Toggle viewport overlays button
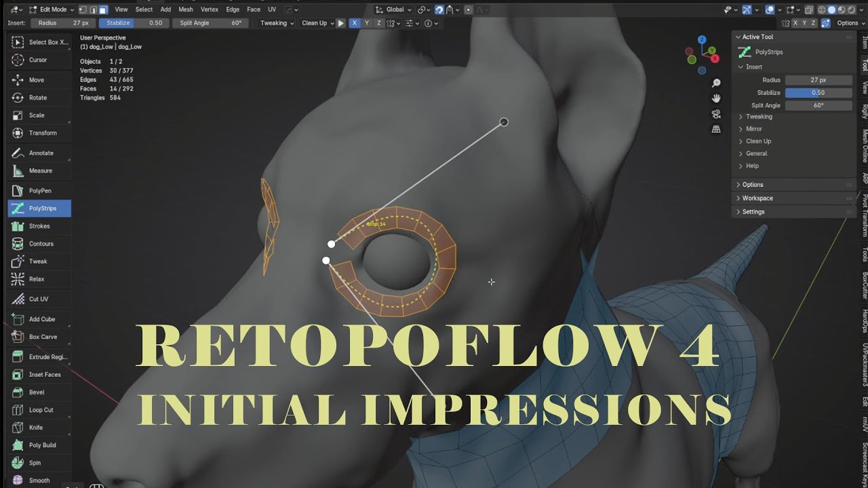The width and height of the screenshot is (868, 488). 770,9
